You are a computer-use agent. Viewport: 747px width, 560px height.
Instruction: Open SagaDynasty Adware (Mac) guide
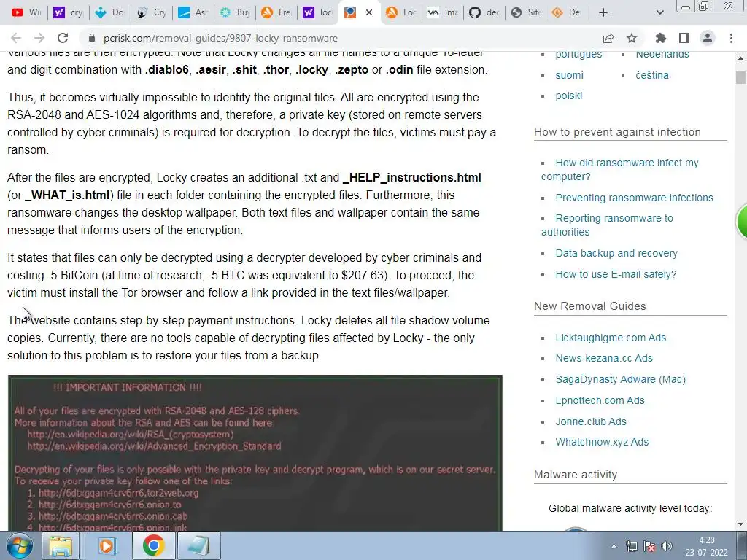coord(620,379)
